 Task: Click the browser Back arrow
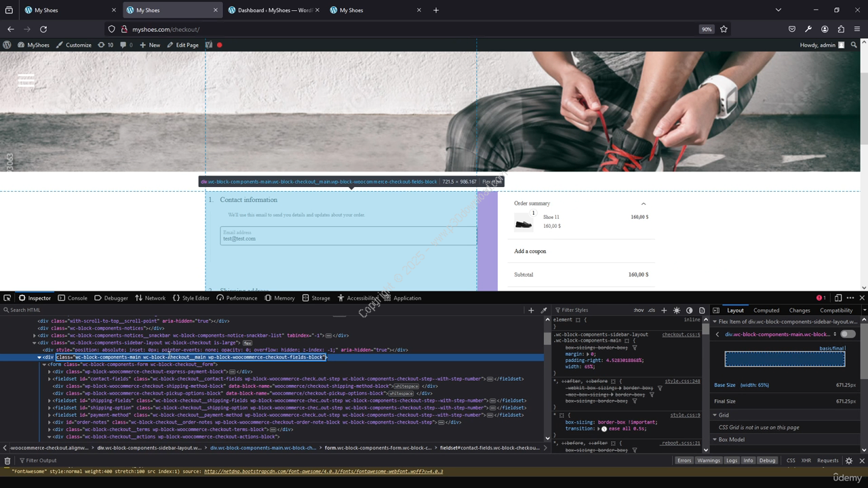pos(10,29)
